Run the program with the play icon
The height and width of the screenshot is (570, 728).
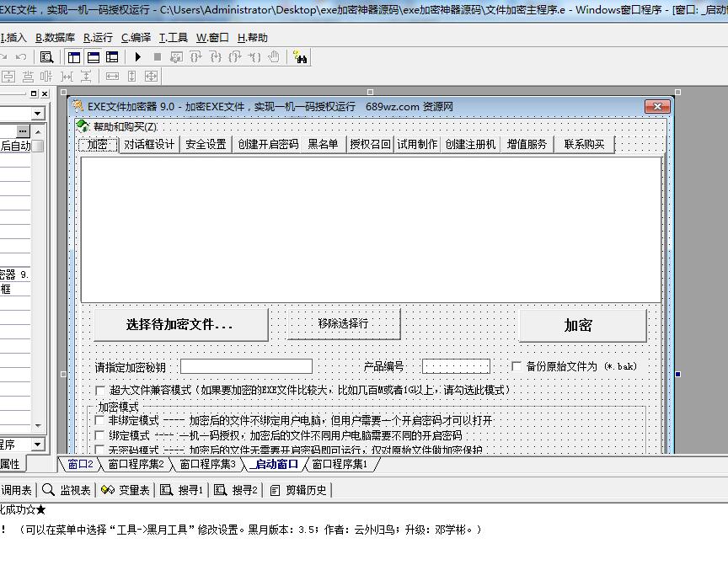pos(138,57)
